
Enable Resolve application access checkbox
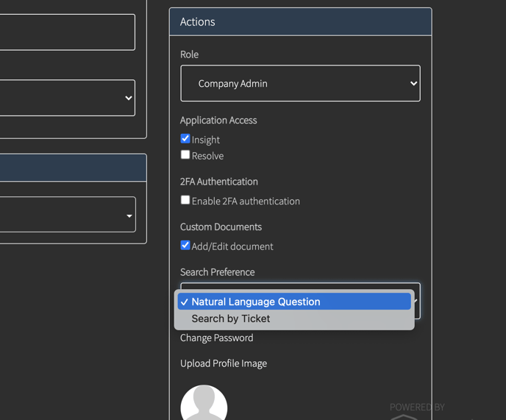[x=185, y=154]
